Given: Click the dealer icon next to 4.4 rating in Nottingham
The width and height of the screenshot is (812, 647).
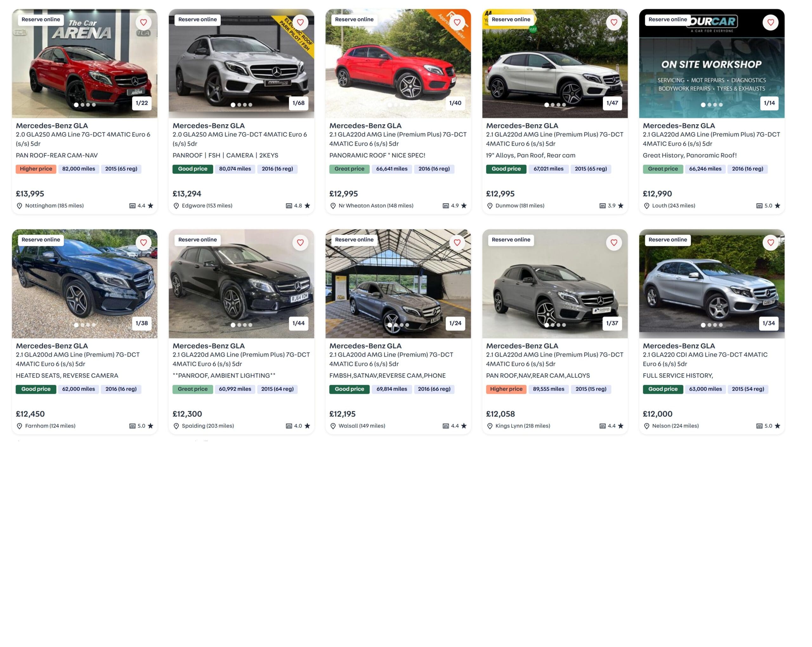Looking at the screenshot, I should tap(132, 206).
